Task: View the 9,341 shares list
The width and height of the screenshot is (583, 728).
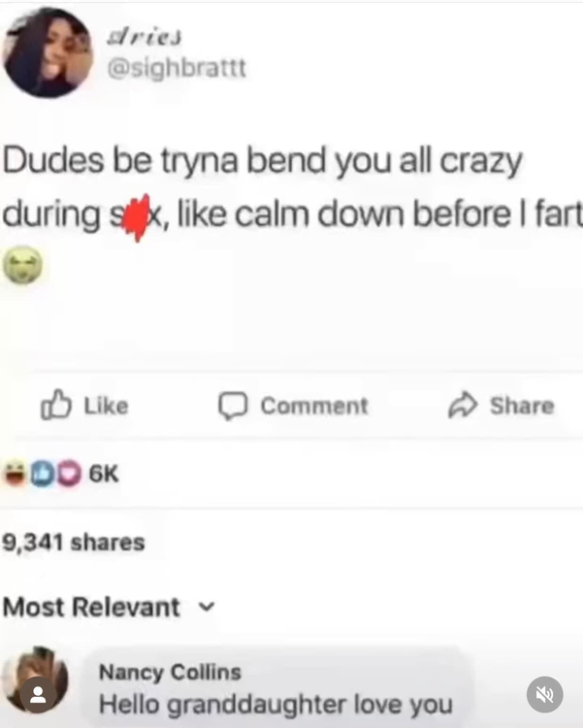Action: click(74, 543)
